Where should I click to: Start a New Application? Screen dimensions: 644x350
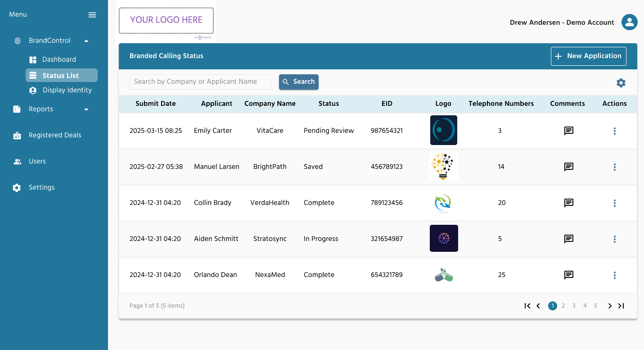[x=589, y=56]
